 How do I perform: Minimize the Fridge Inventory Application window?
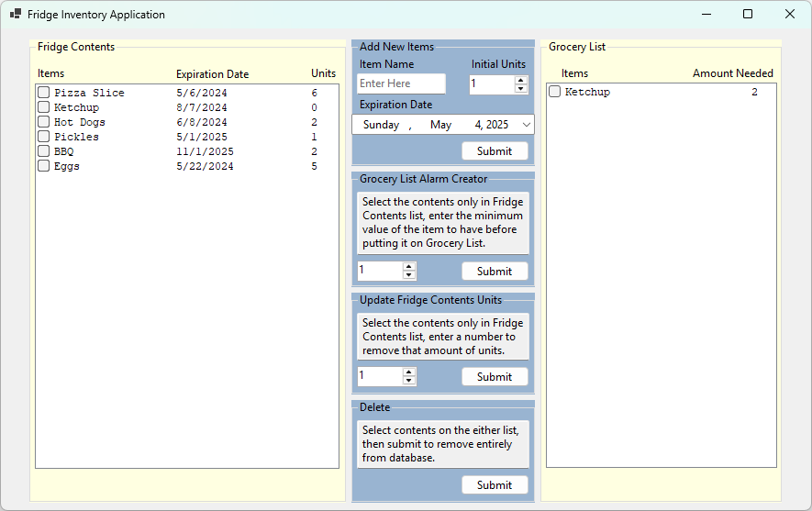click(x=706, y=14)
